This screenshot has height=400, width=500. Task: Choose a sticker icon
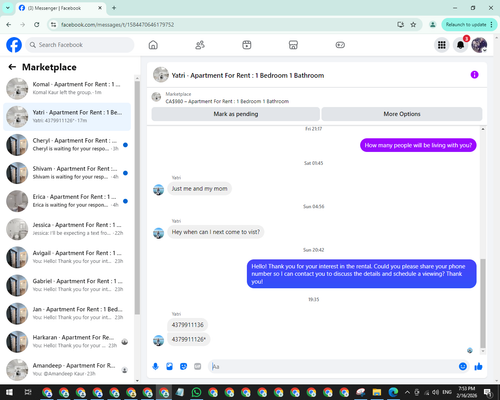coord(183,366)
